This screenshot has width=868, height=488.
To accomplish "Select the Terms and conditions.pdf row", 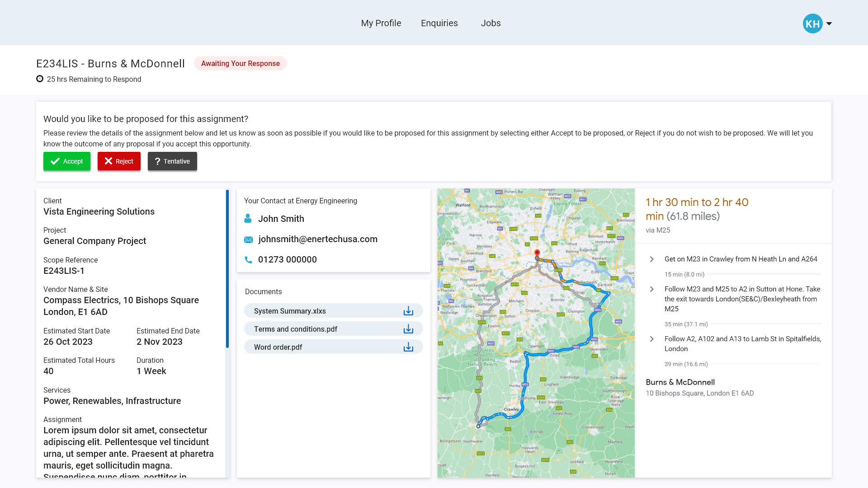I will [x=333, y=329].
